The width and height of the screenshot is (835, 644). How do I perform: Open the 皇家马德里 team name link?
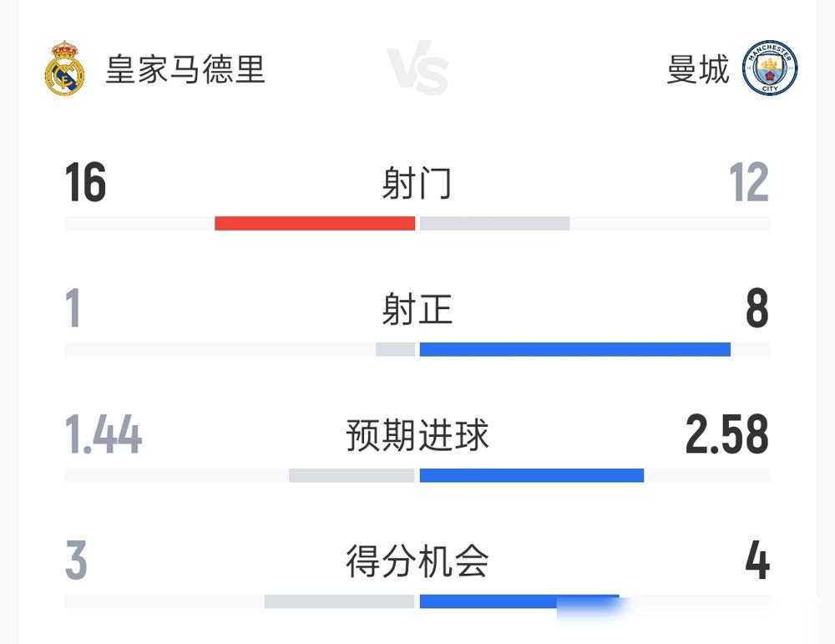pos(185,68)
